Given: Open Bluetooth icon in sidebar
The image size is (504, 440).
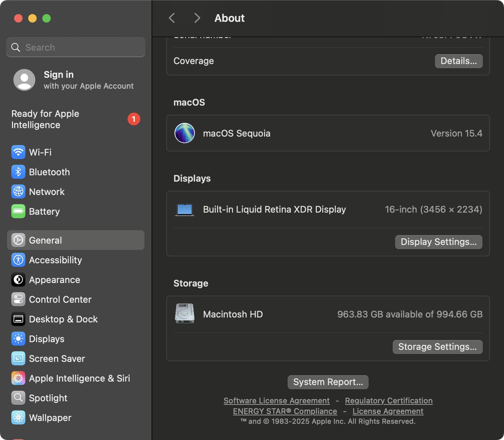Looking at the screenshot, I should [18, 172].
